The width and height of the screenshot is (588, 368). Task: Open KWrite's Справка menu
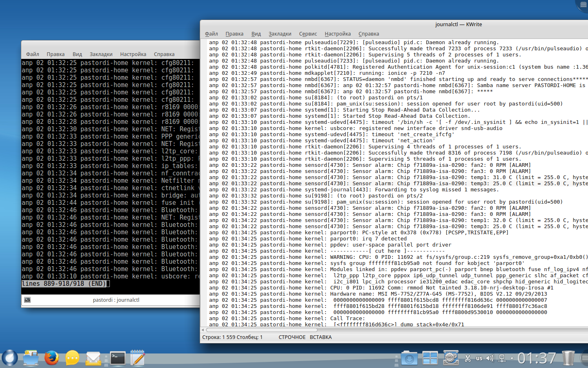coord(369,34)
